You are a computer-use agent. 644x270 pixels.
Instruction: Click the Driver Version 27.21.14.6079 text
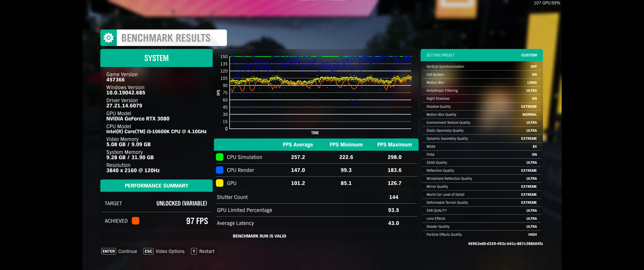tap(124, 106)
